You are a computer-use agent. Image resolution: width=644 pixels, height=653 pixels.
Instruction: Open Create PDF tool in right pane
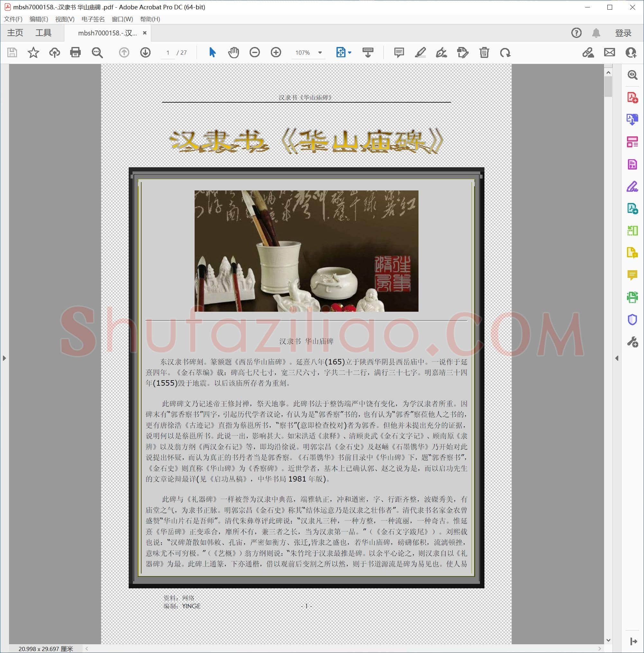coord(632,97)
